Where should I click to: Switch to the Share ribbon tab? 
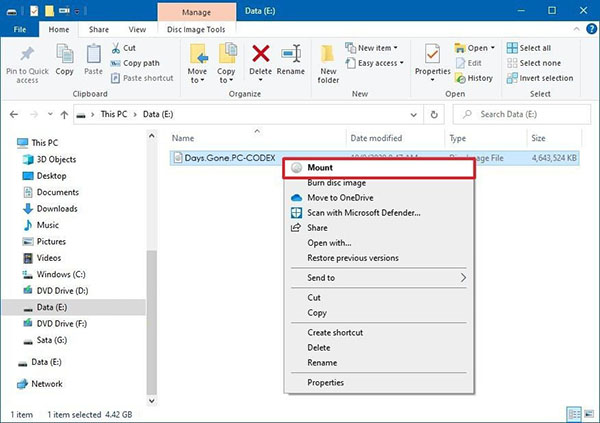pyautogui.click(x=99, y=29)
